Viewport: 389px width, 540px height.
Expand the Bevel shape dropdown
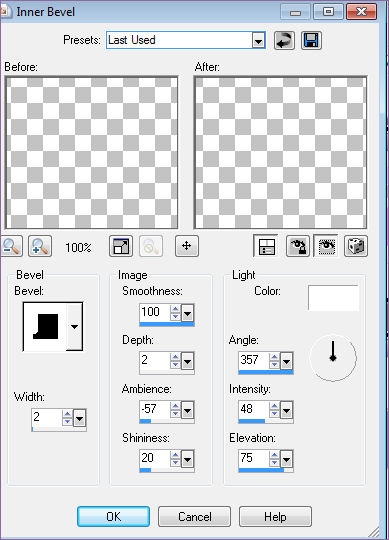tap(74, 326)
